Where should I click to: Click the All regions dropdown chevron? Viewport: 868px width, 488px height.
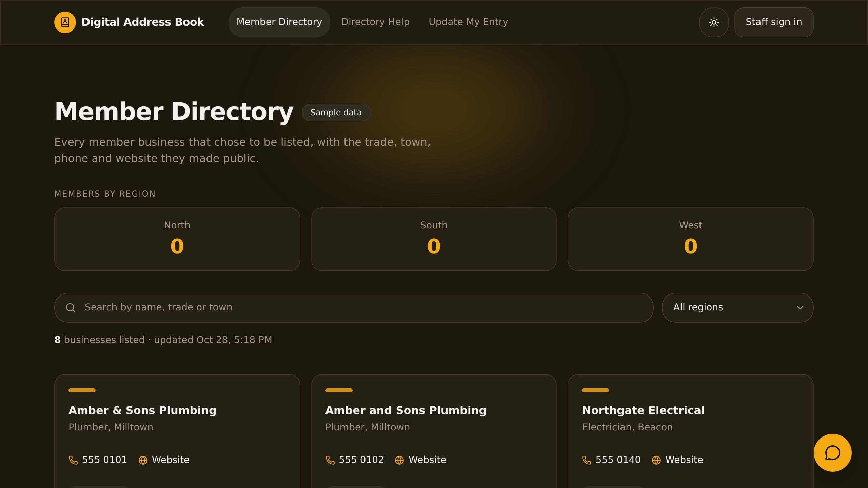[800, 308]
